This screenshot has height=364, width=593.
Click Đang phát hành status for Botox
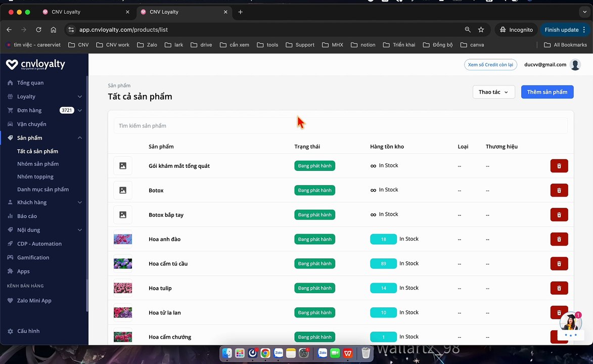[314, 190]
